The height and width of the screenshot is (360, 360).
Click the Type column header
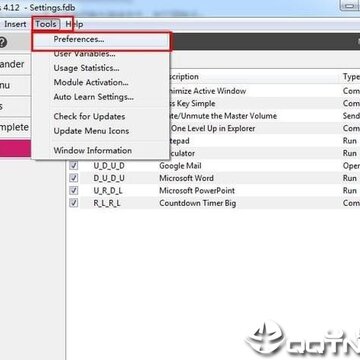[350, 77]
